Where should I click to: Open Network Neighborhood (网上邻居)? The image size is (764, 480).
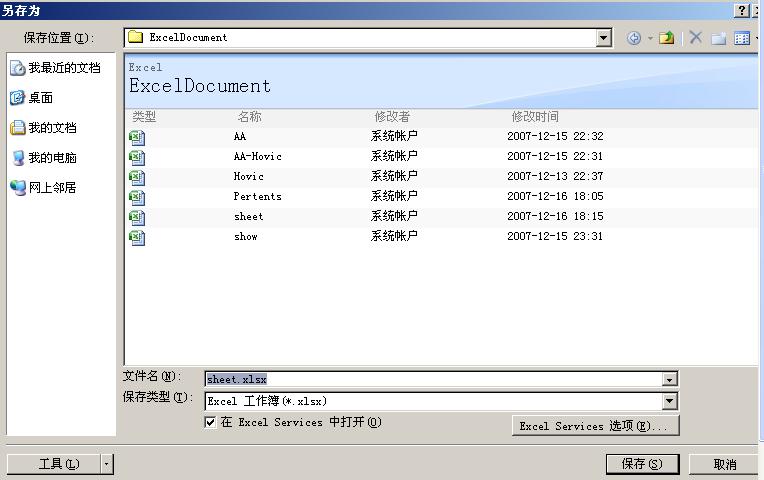43,188
